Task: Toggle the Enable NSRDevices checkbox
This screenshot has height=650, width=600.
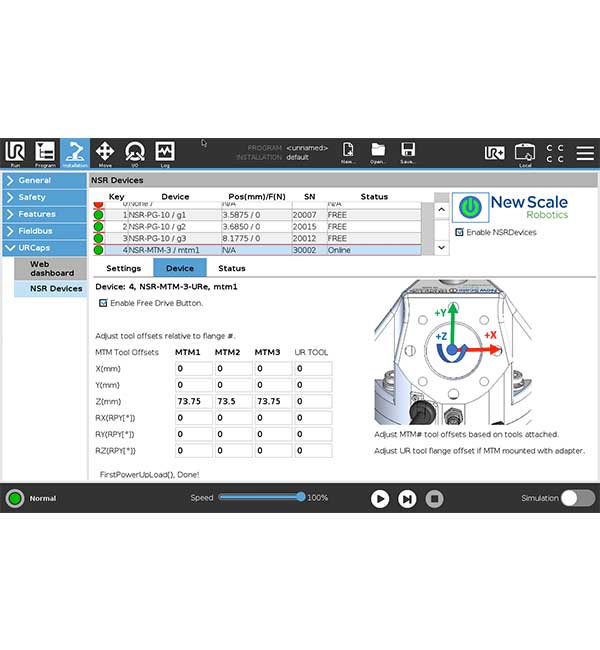Action: coord(459,232)
